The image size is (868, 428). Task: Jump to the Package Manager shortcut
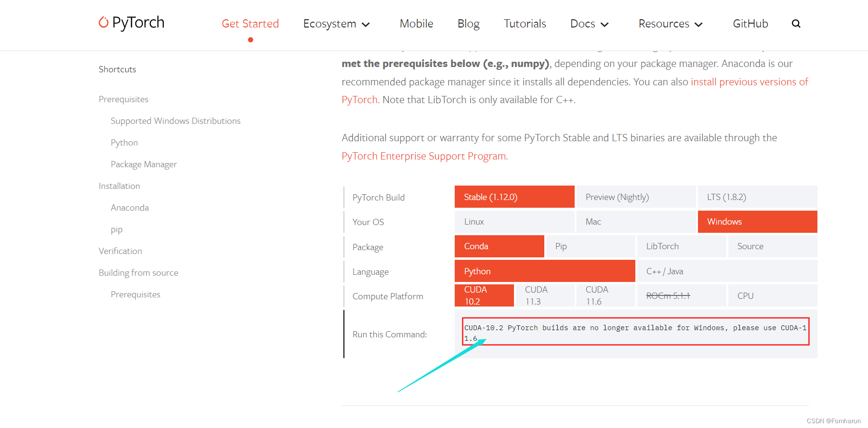coord(144,164)
